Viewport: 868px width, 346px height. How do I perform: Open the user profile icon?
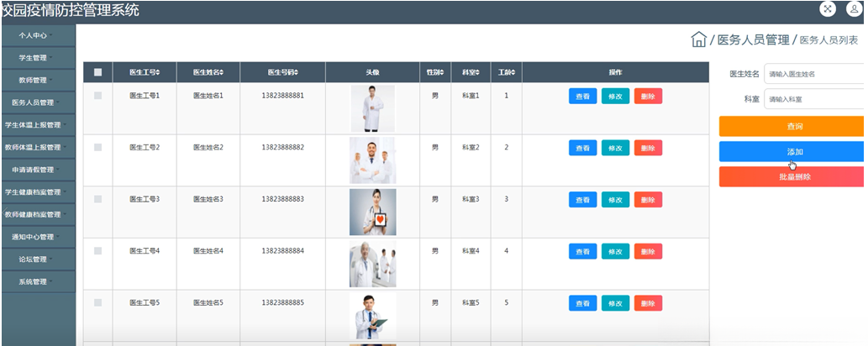pyautogui.click(x=854, y=9)
